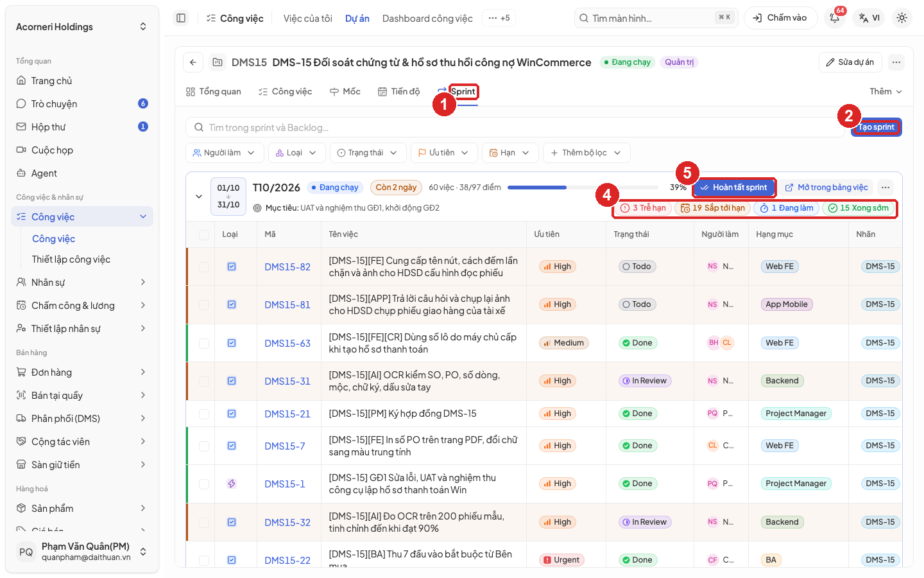Screen dimensions: 924x578
Task: Open Dashboard công việc top tab
Action: pos(427,19)
